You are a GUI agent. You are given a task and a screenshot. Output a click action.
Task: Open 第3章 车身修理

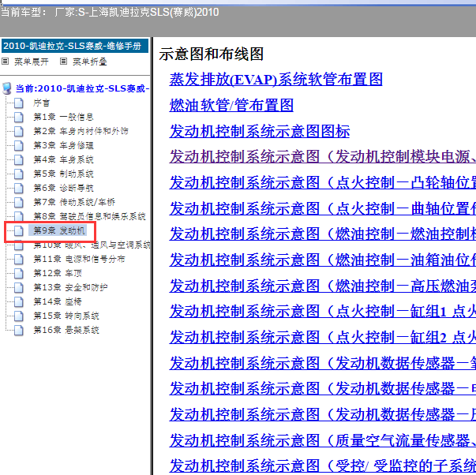pyautogui.click(x=63, y=145)
